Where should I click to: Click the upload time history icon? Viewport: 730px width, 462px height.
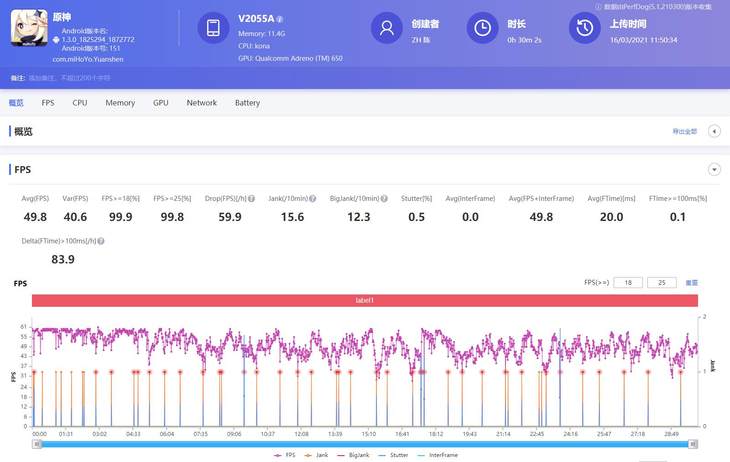tap(584, 28)
